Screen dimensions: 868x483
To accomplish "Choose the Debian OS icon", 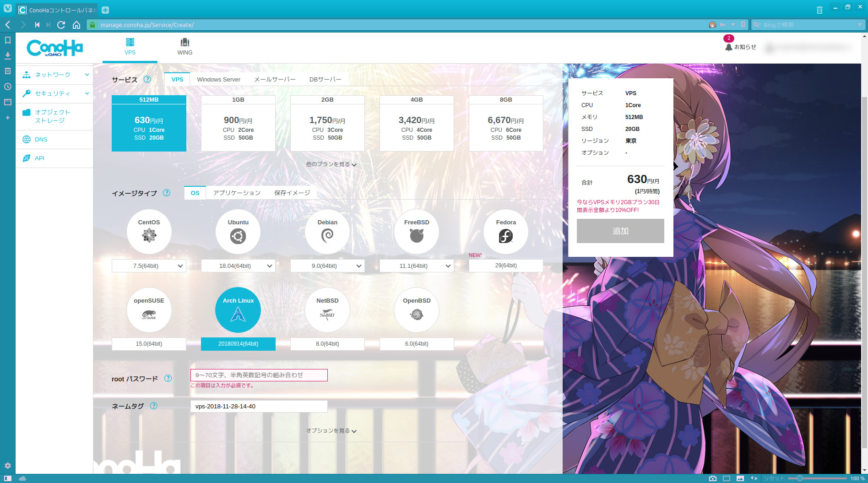I will point(327,232).
